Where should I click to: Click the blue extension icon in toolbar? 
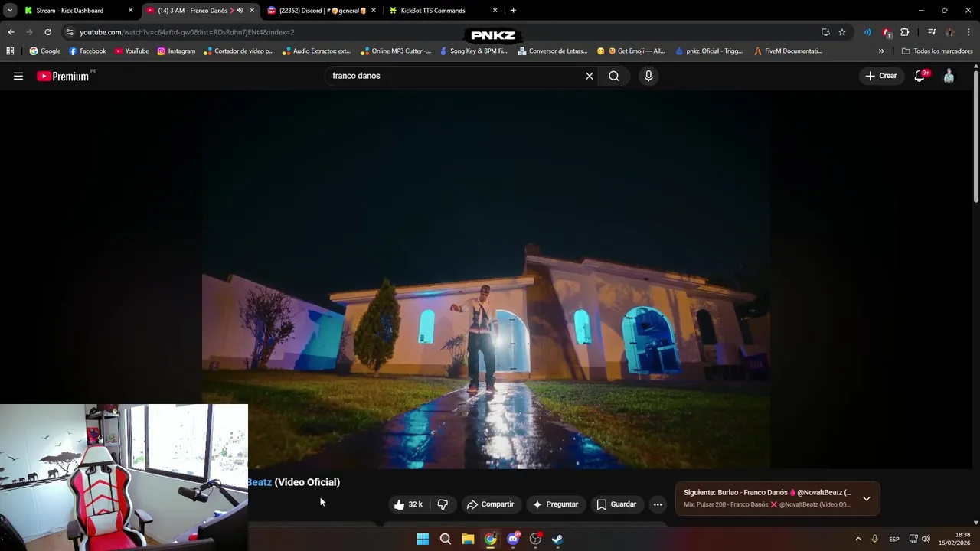tap(867, 32)
